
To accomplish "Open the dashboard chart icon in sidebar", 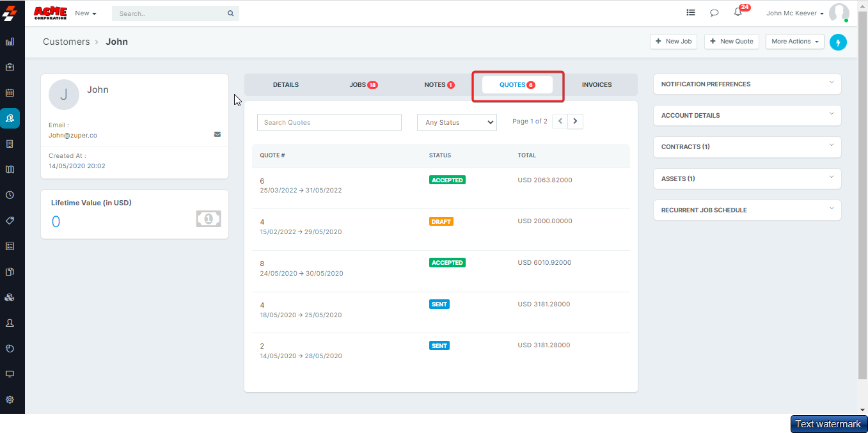I will [10, 42].
